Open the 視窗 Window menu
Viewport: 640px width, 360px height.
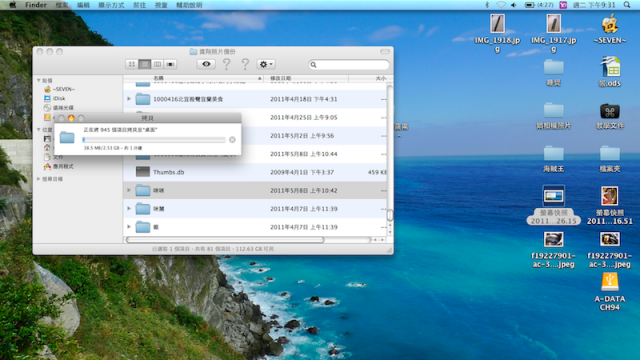click(161, 5)
